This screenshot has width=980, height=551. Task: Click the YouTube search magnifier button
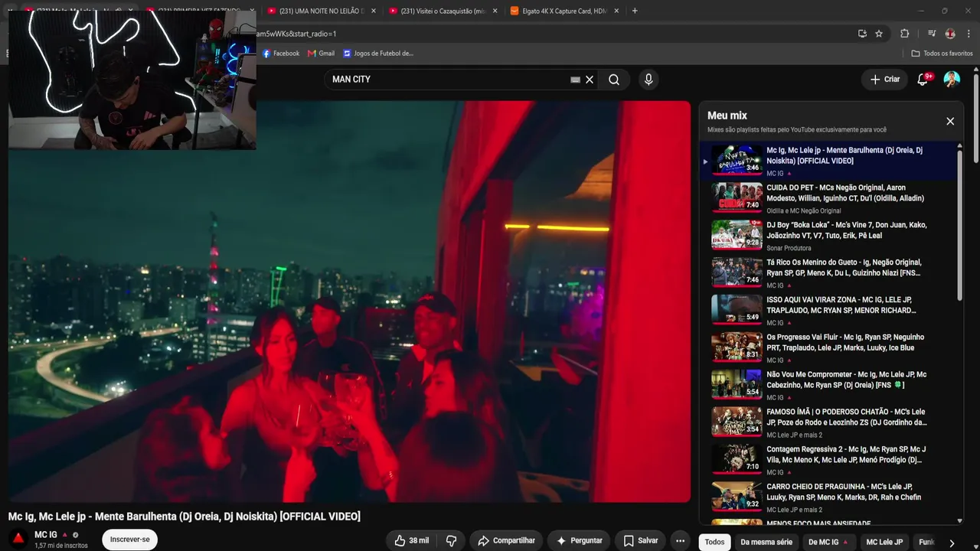614,80
